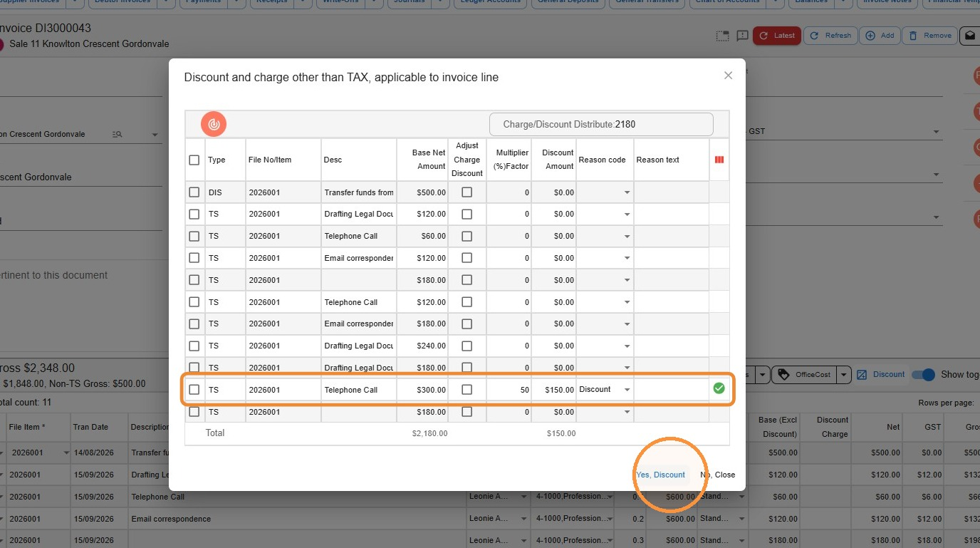
Task: Switch to the Journals tab
Action: coord(409,2)
